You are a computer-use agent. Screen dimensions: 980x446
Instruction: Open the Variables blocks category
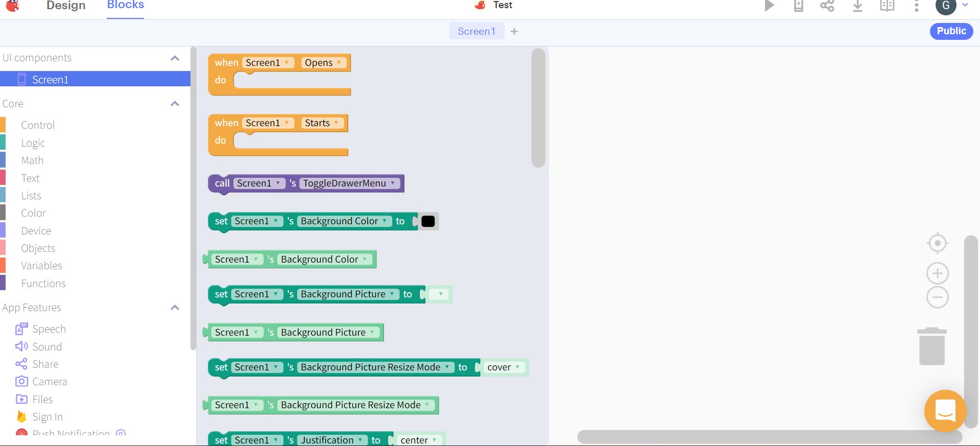41,266
